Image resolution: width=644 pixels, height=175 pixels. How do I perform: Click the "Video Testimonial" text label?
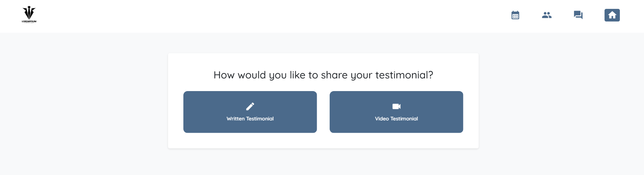tap(396, 119)
